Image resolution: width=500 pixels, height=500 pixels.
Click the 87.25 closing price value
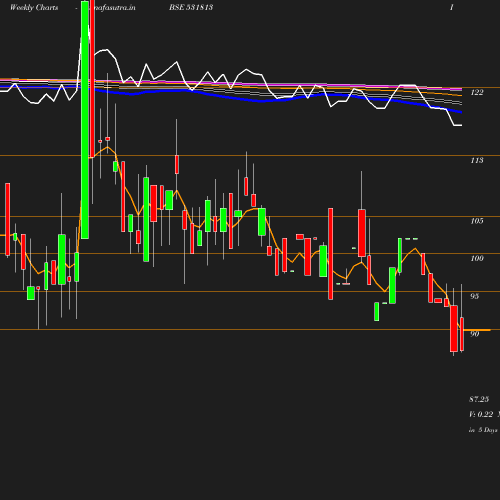click(x=479, y=399)
